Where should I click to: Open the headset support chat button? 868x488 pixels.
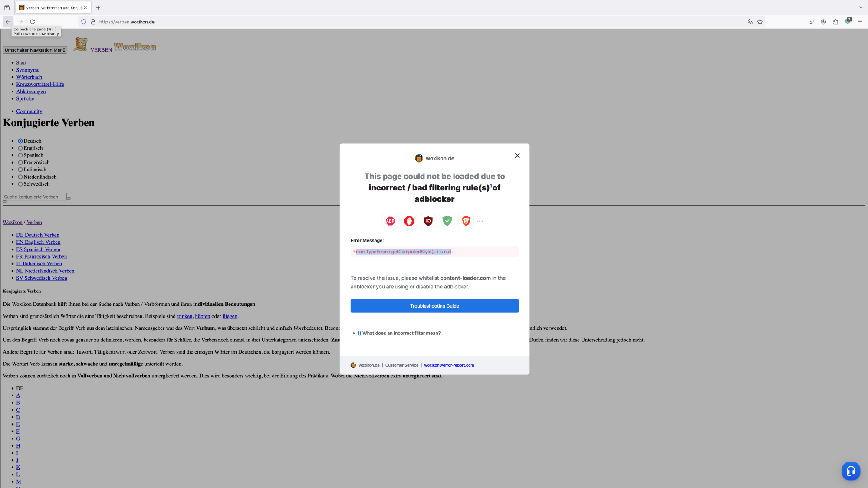(851, 471)
